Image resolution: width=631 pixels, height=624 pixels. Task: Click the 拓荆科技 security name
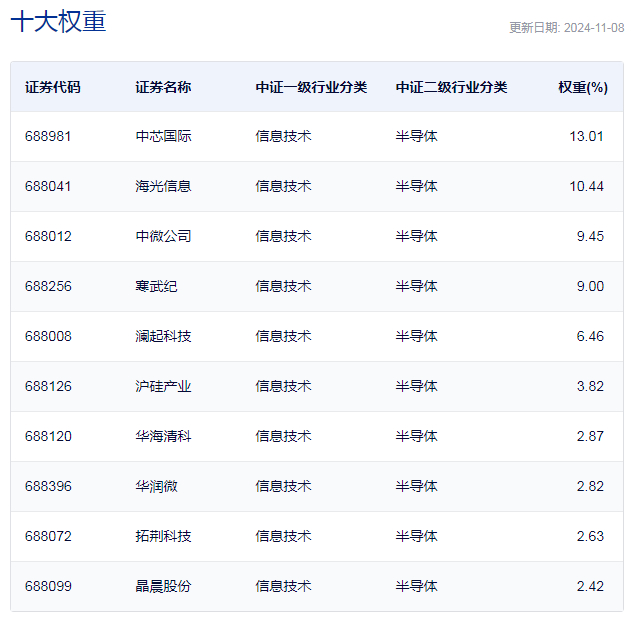click(x=163, y=536)
